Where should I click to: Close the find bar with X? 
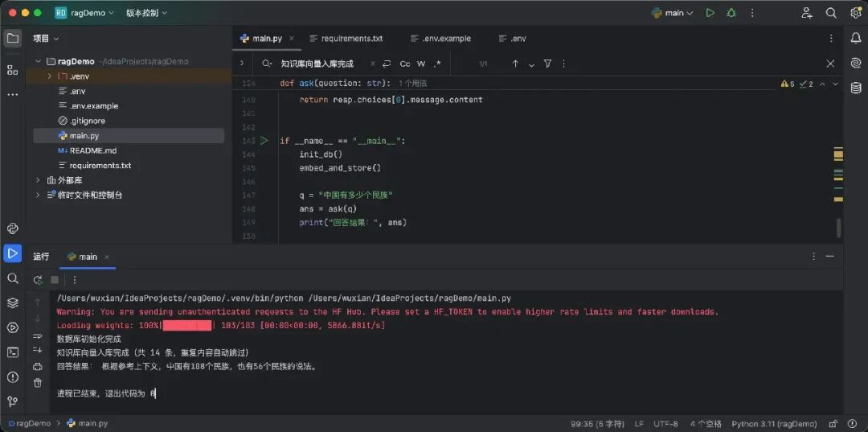tap(830, 64)
